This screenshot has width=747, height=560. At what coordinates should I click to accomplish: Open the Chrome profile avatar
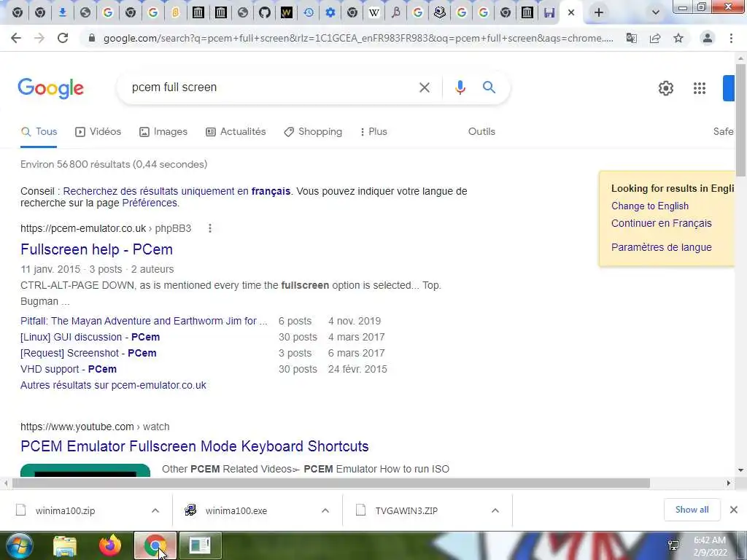(x=708, y=38)
